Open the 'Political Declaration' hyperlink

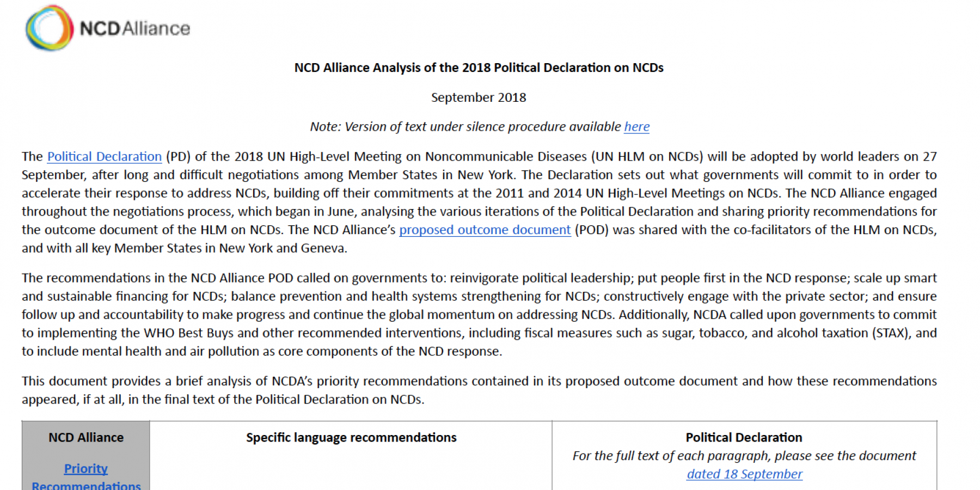105,157
